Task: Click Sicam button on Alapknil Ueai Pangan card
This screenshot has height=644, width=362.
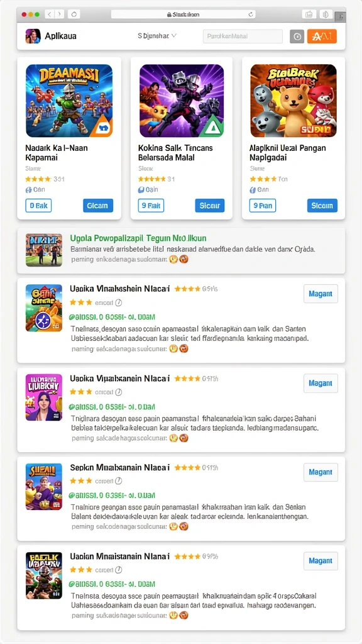Action: pos(322,206)
